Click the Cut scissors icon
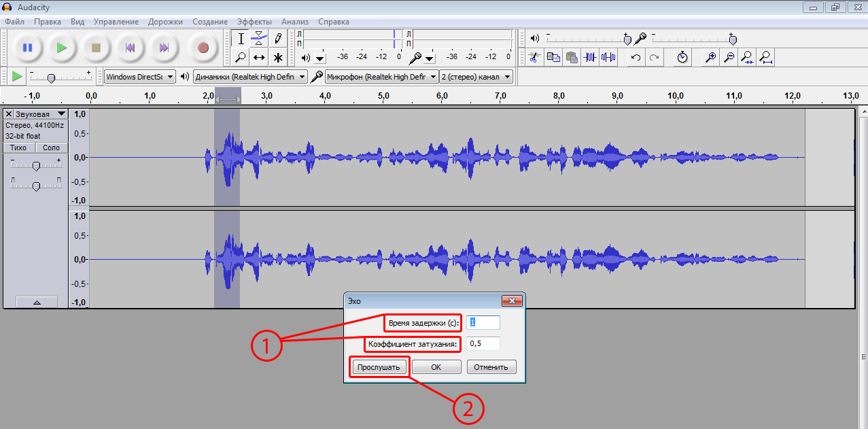 535,57
